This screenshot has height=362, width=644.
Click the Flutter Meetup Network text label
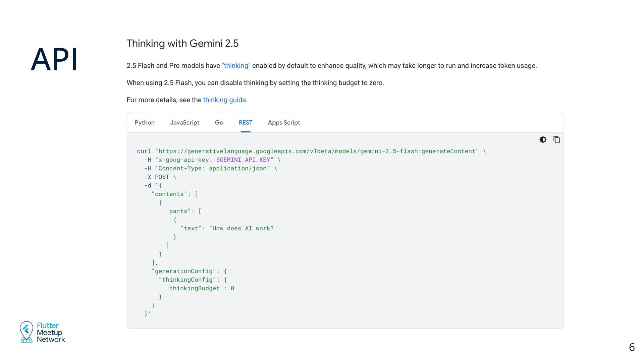51,332
